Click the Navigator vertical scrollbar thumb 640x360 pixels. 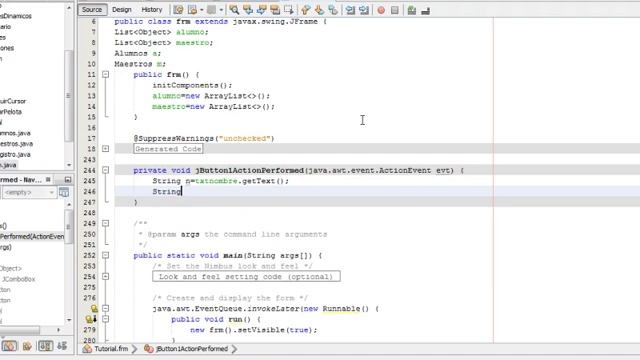[x=69, y=227]
